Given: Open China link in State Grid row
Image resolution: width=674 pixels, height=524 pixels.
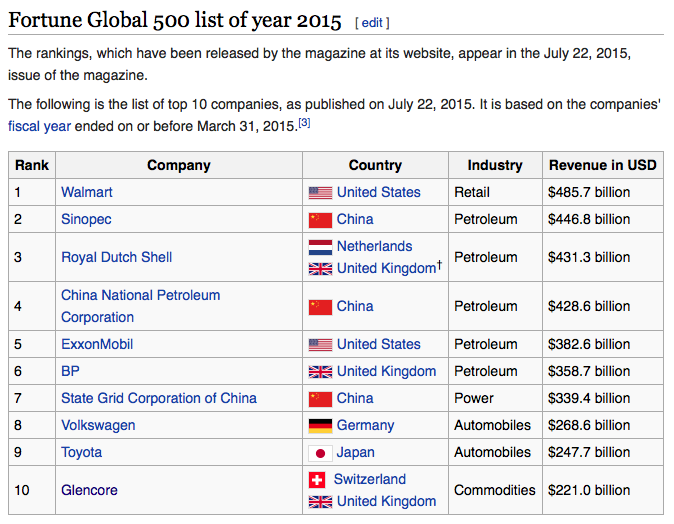Looking at the screenshot, I should click(x=355, y=398).
